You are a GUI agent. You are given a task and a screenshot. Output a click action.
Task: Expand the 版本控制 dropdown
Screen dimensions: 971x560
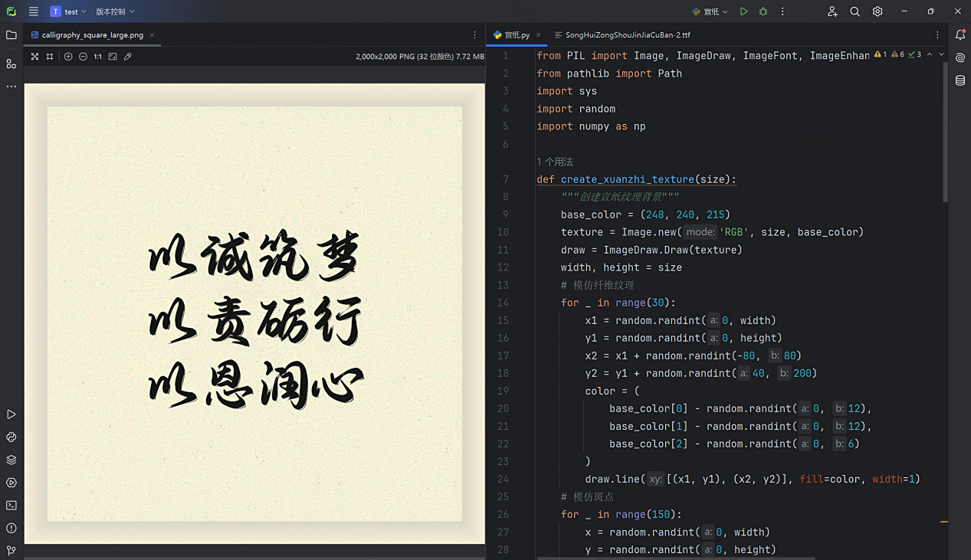pos(115,11)
